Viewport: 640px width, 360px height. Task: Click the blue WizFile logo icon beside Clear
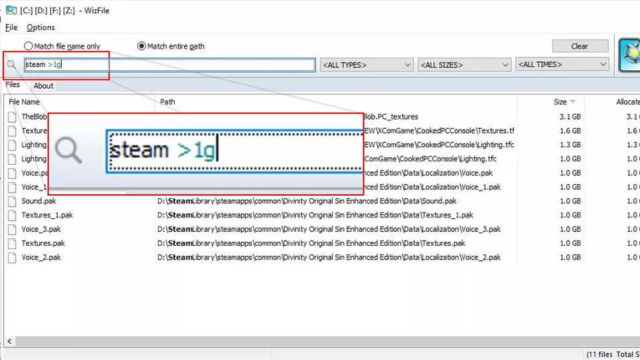click(x=630, y=55)
